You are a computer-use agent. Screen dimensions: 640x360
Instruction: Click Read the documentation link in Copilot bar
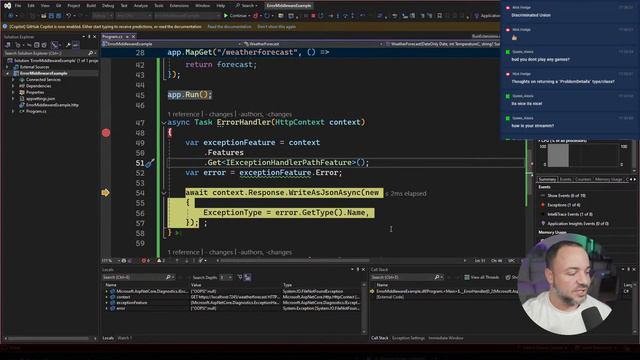click(x=229, y=27)
